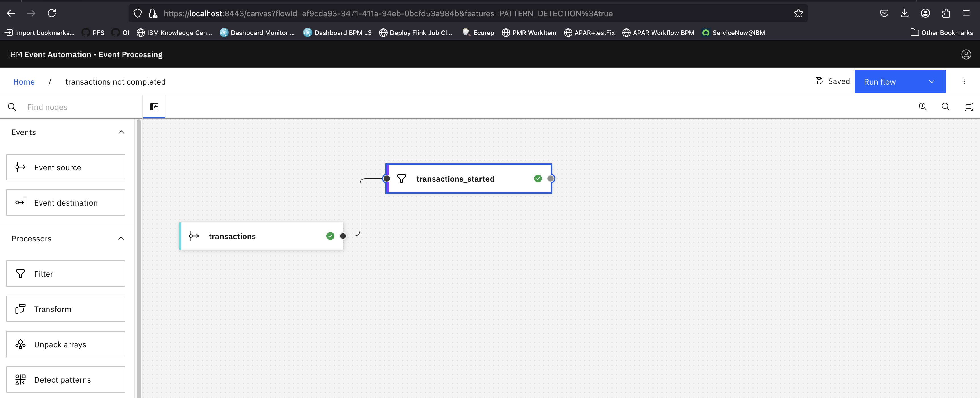This screenshot has height=398, width=980.
Task: Open the OI bookmark
Action: tap(121, 33)
